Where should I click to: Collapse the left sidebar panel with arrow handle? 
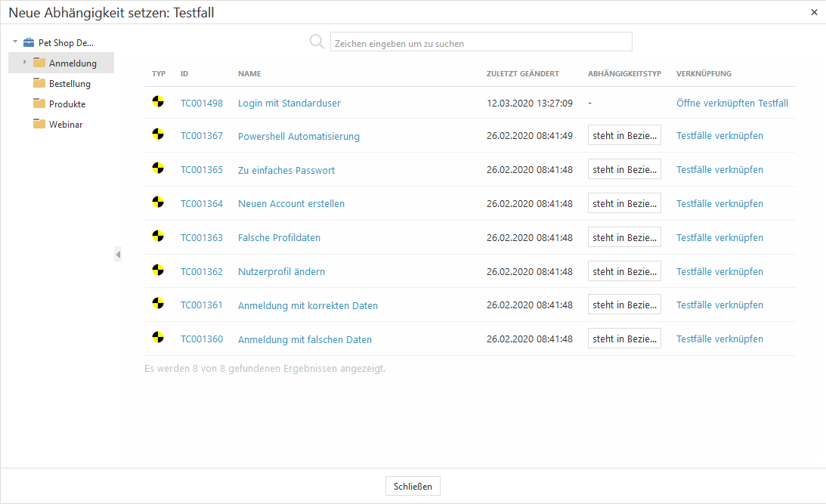click(118, 255)
